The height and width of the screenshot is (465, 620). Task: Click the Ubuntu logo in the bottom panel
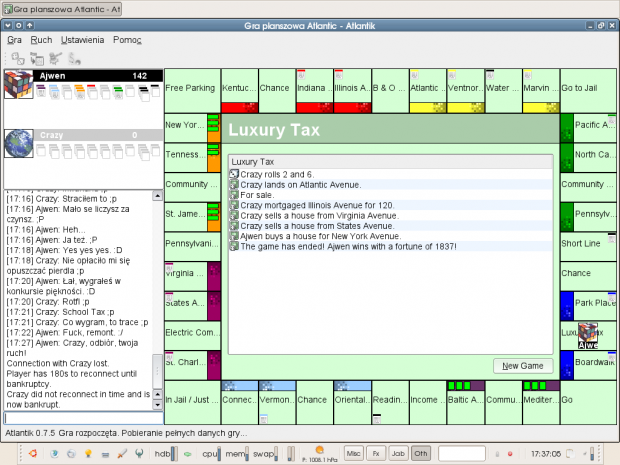pyautogui.click(x=32, y=454)
